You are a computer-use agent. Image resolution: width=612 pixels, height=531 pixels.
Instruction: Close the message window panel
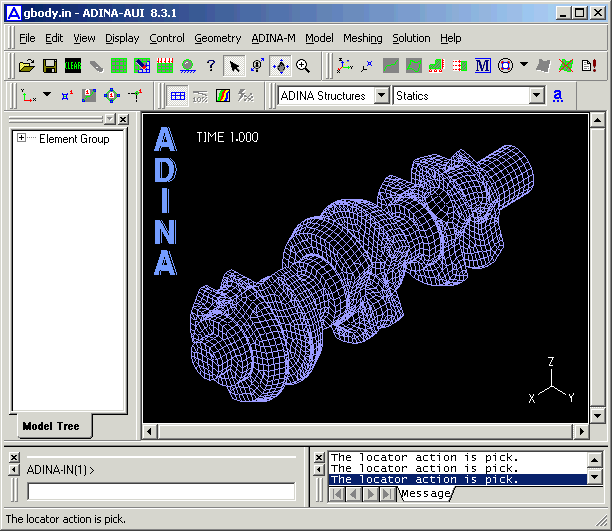[x=319, y=457]
